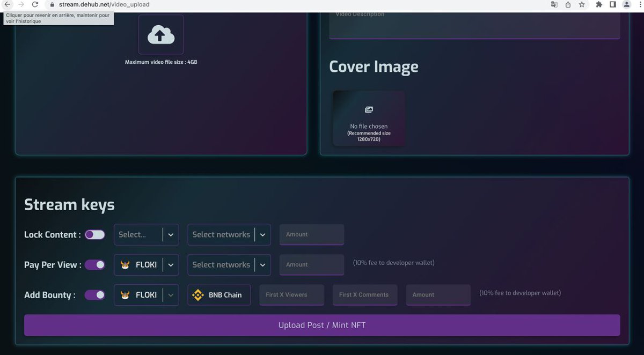644x355 pixels.
Task: Disable the Add Bounty toggle
Action: [95, 294]
